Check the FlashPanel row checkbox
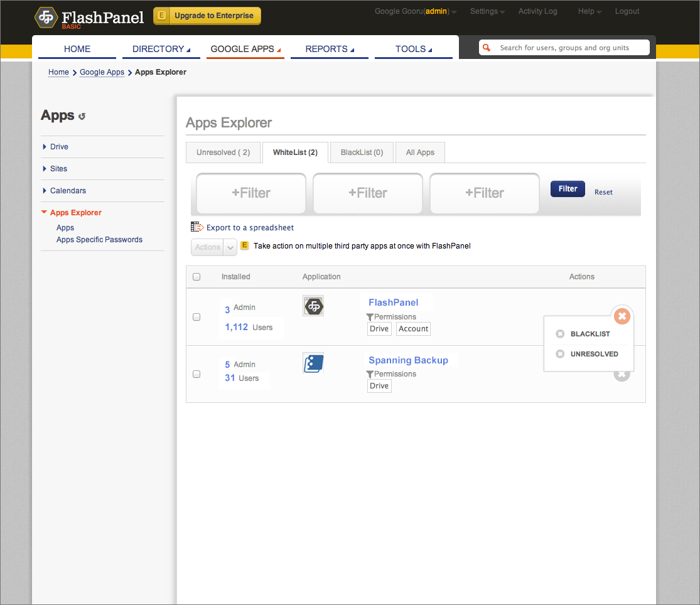This screenshot has width=700, height=605. point(197,317)
